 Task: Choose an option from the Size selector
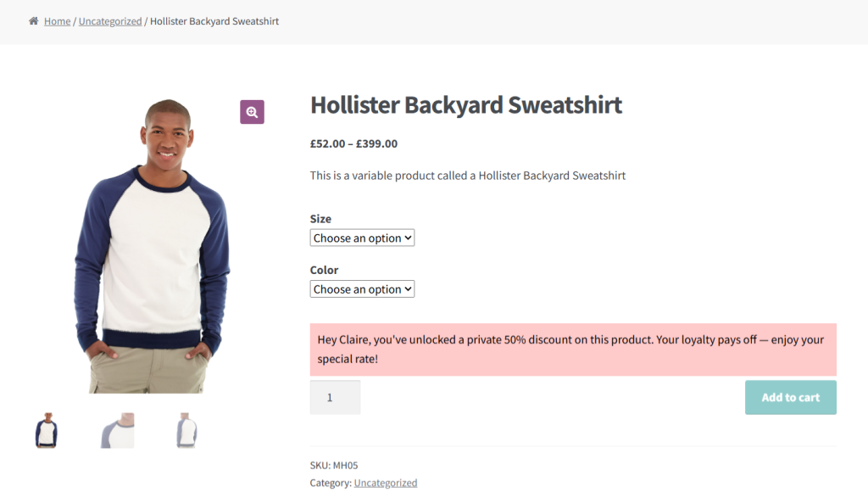[x=362, y=238]
